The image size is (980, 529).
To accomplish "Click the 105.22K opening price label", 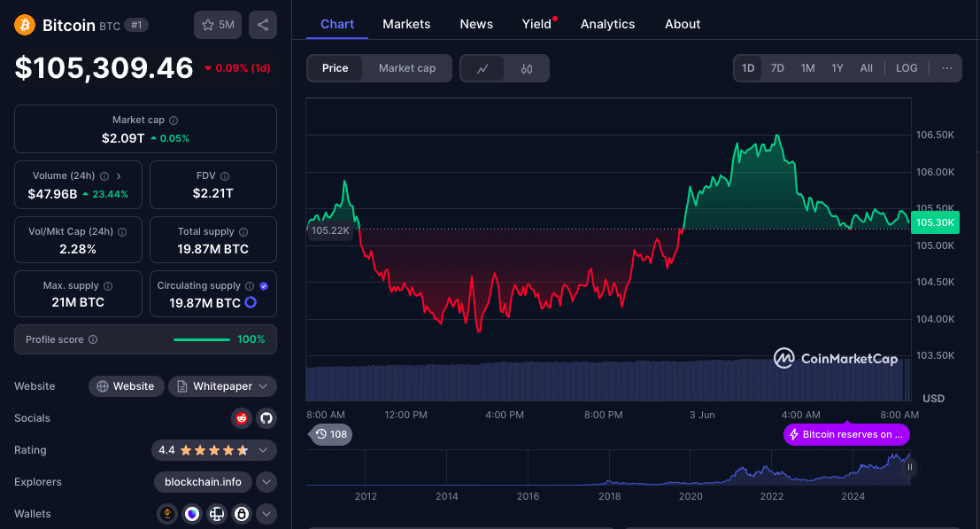I will tap(330, 230).
